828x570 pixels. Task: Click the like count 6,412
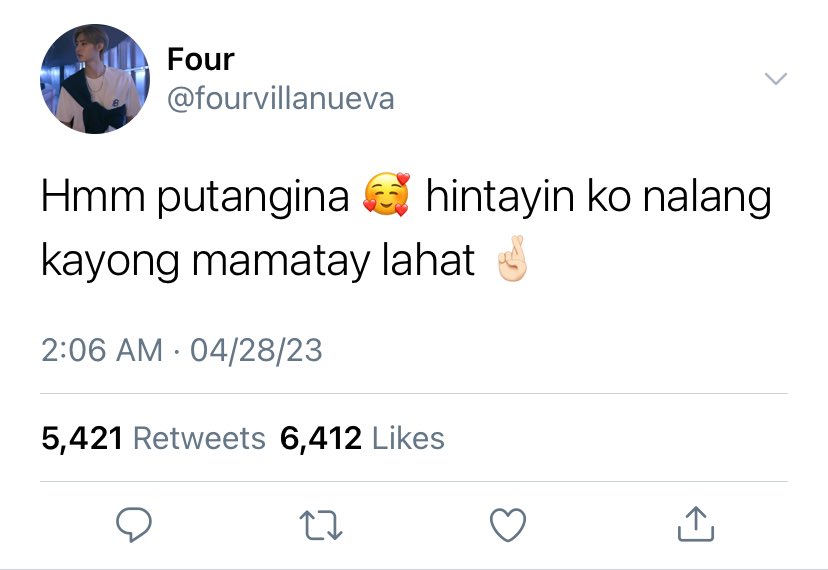pos(321,439)
